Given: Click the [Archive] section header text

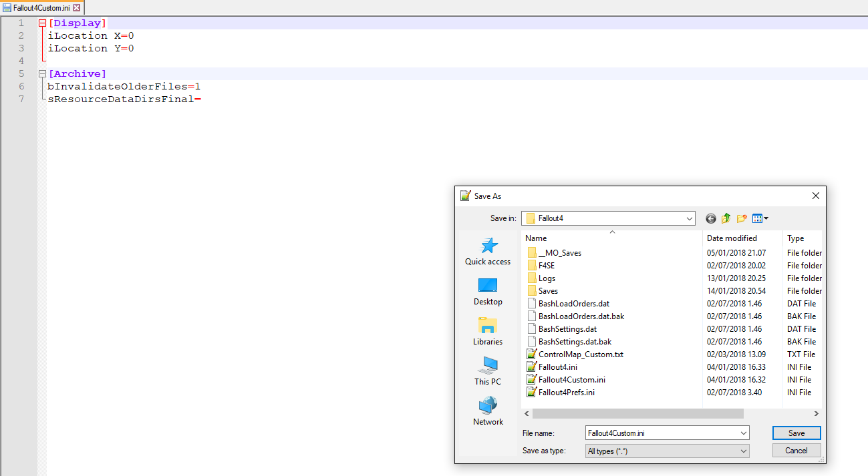Looking at the screenshot, I should coord(78,73).
